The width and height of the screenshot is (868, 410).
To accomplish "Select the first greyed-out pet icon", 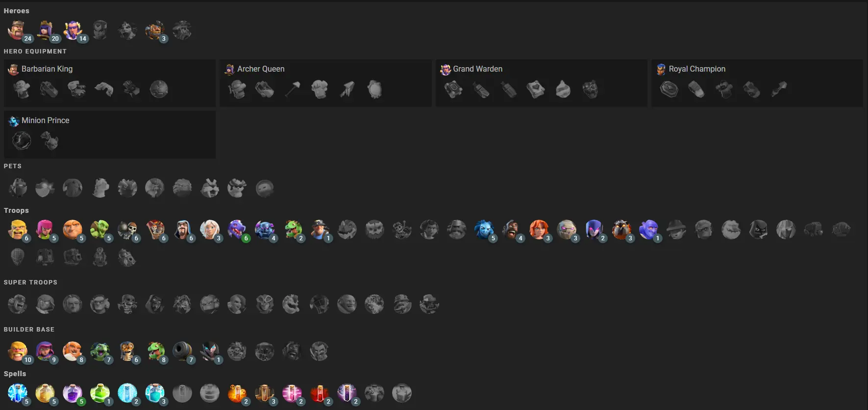I will [x=18, y=188].
